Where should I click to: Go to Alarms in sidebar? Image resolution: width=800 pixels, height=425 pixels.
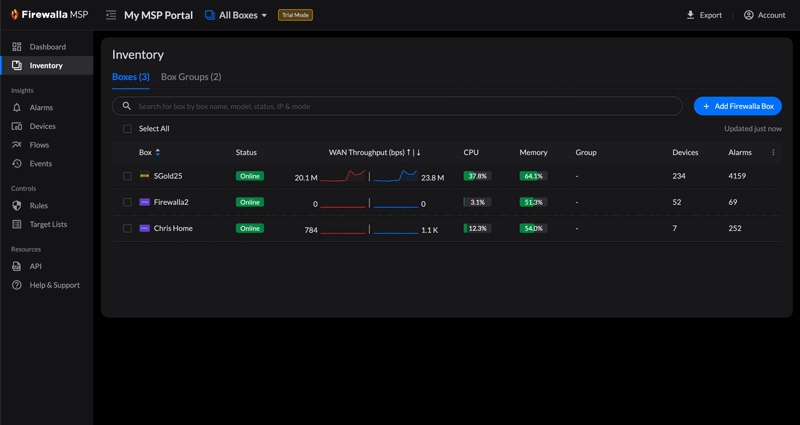tap(46, 108)
